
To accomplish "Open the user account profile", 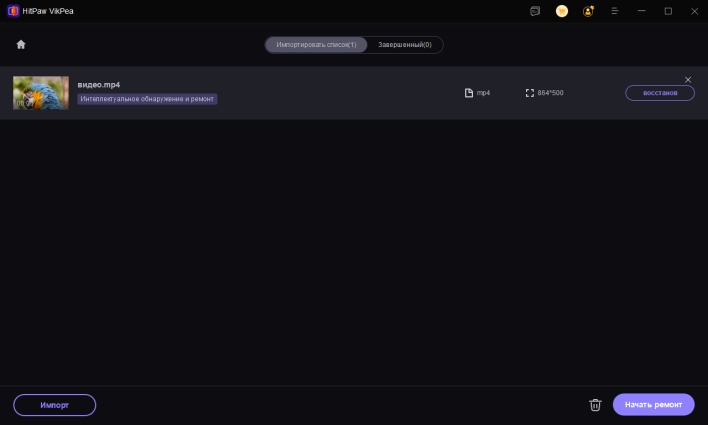I will tap(588, 11).
